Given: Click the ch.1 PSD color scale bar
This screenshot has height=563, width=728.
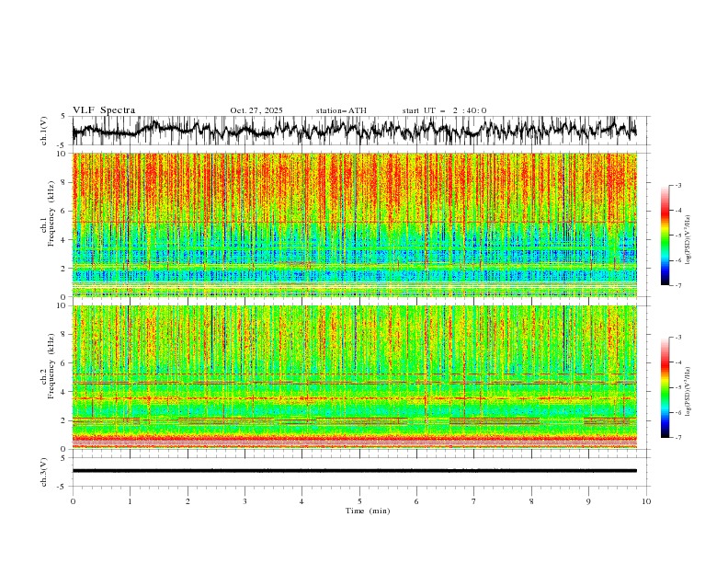Looking at the screenshot, I should pyautogui.click(x=665, y=236).
